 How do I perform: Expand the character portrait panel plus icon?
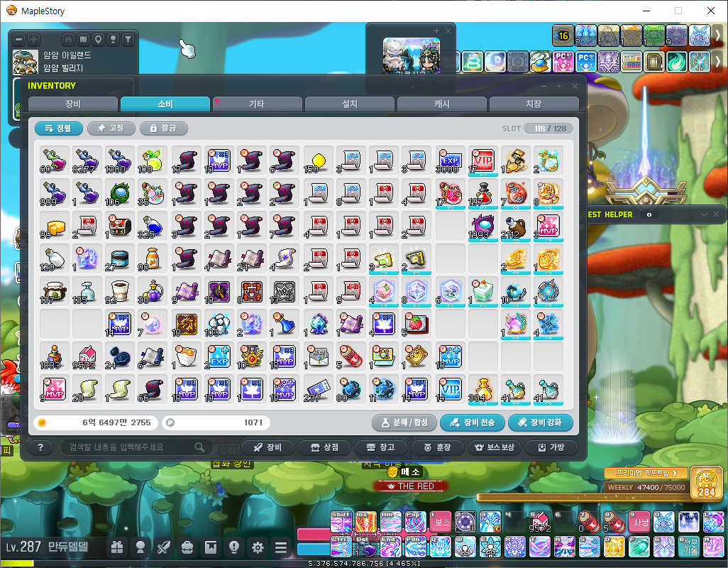[436, 31]
